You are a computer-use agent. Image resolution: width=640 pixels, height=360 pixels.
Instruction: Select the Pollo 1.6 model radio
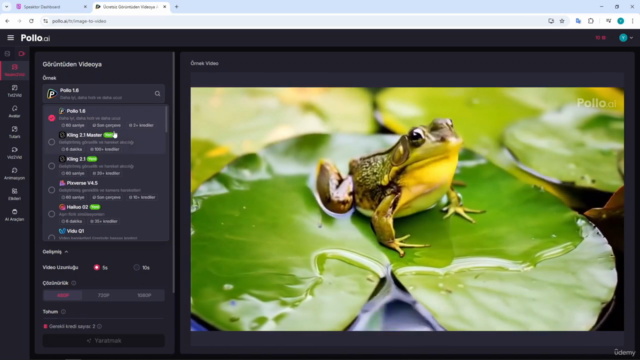[x=51, y=118]
